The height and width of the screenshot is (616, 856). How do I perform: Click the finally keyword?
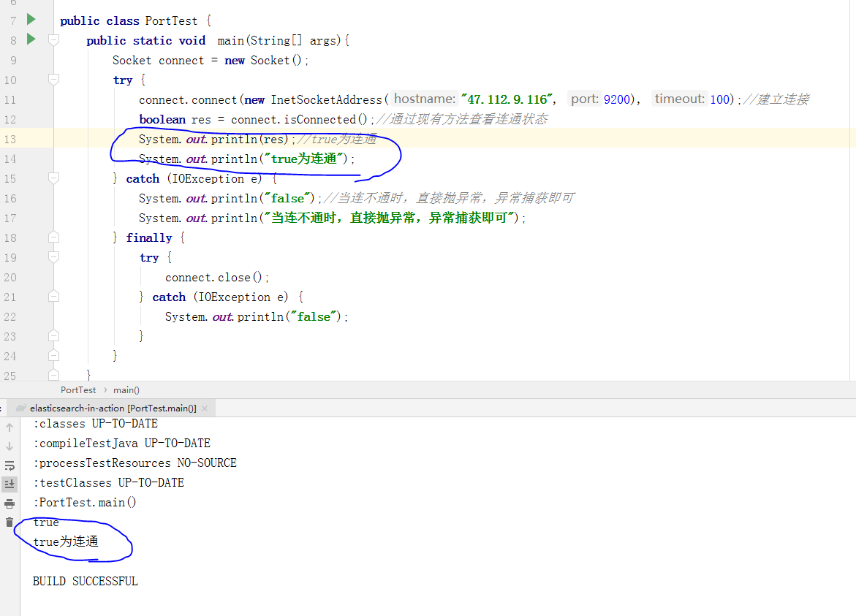point(149,238)
